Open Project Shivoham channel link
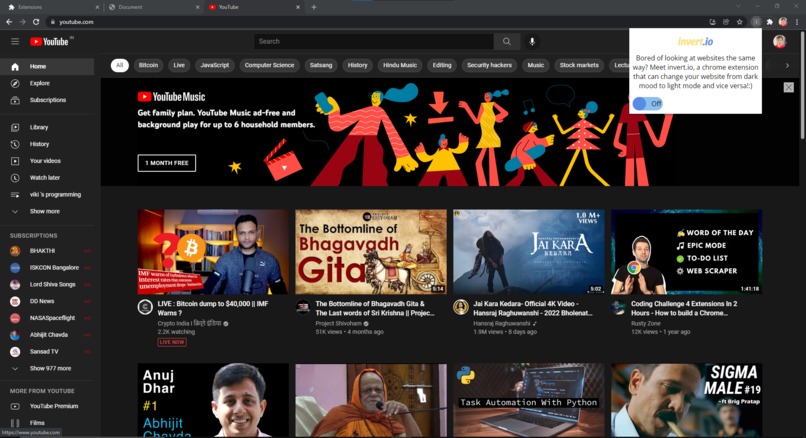806x438 pixels. tap(338, 323)
